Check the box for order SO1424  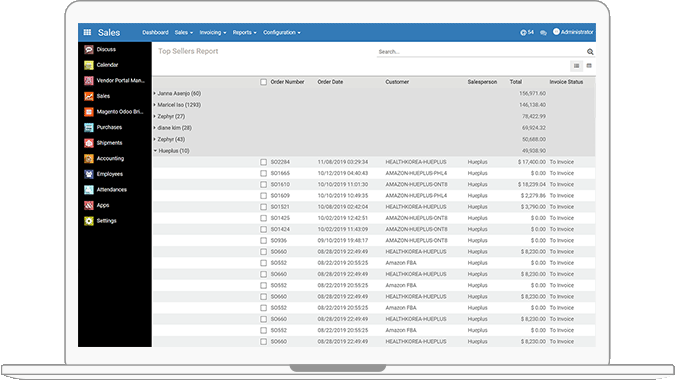[x=263, y=229]
